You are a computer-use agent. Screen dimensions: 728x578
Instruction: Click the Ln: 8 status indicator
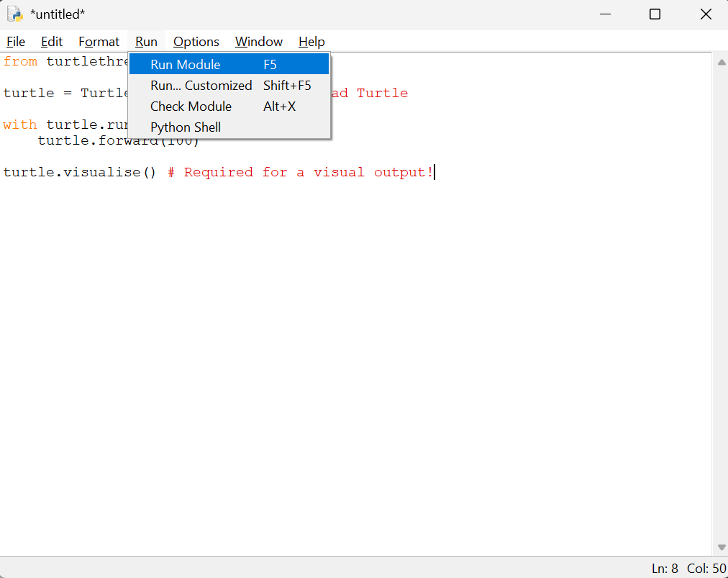click(x=665, y=569)
